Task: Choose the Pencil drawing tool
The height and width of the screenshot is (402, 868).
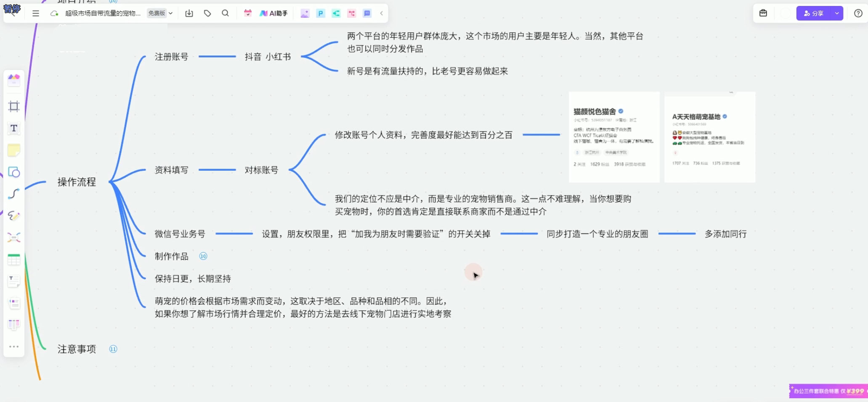Action: 14,216
